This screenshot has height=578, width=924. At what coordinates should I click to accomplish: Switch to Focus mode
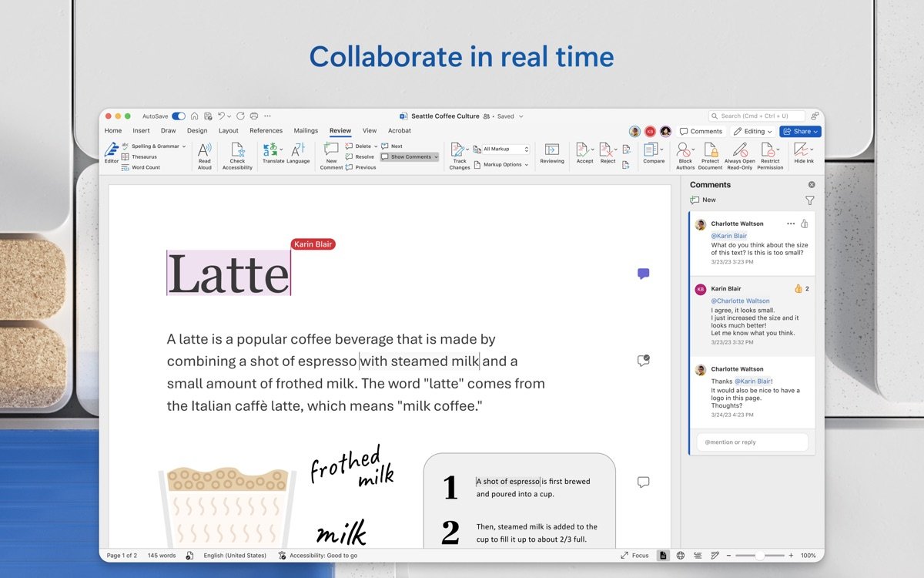(x=635, y=555)
